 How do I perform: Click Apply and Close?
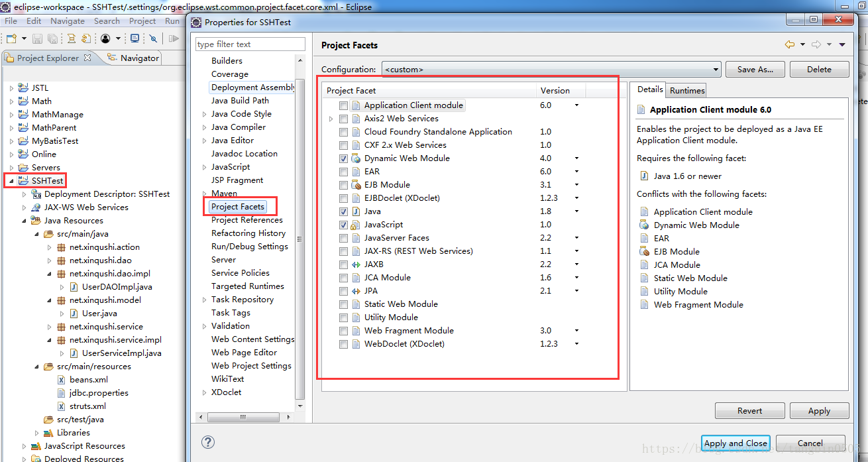click(x=735, y=443)
